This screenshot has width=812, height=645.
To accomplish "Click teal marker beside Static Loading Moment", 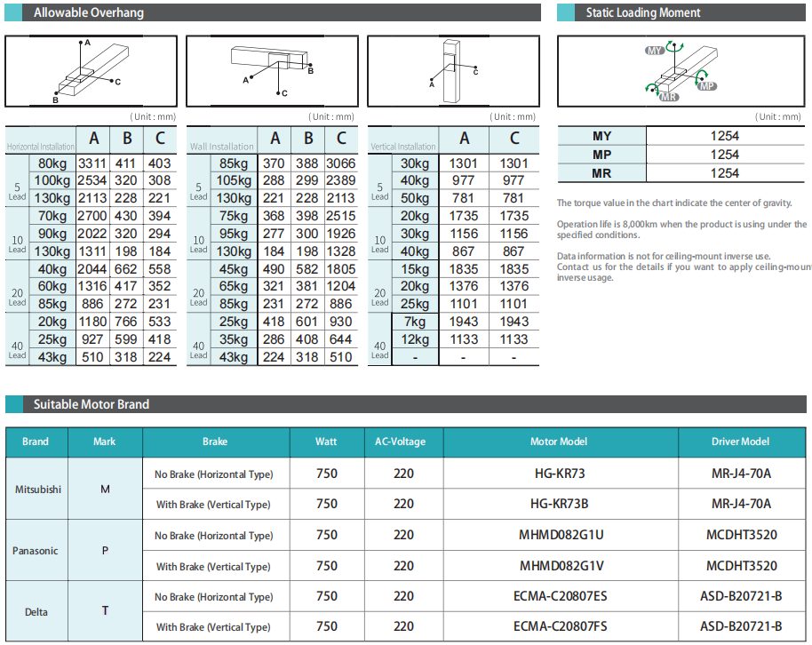I will tap(567, 13).
